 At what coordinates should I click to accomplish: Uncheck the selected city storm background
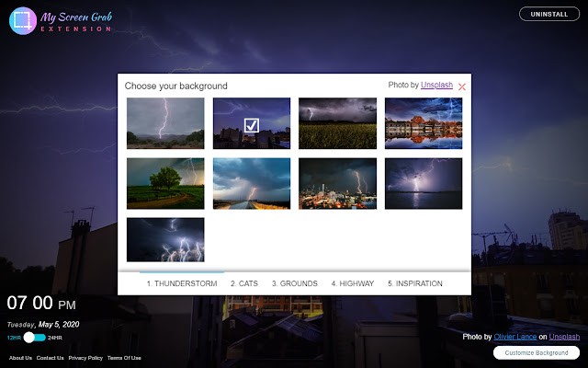tap(252, 124)
